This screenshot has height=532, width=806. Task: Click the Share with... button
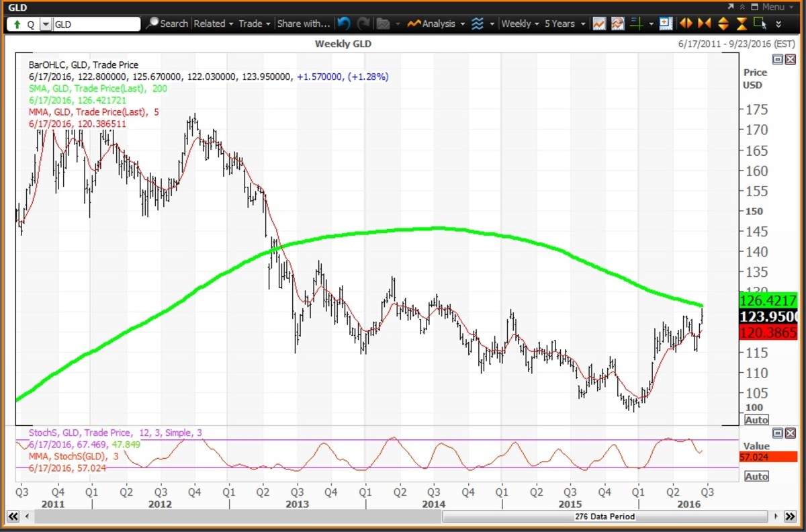point(304,24)
